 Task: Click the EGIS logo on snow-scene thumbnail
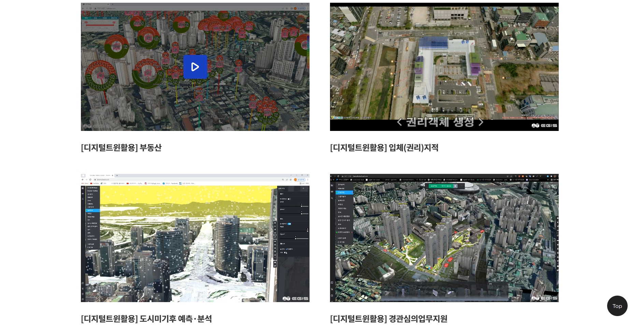[296, 298]
